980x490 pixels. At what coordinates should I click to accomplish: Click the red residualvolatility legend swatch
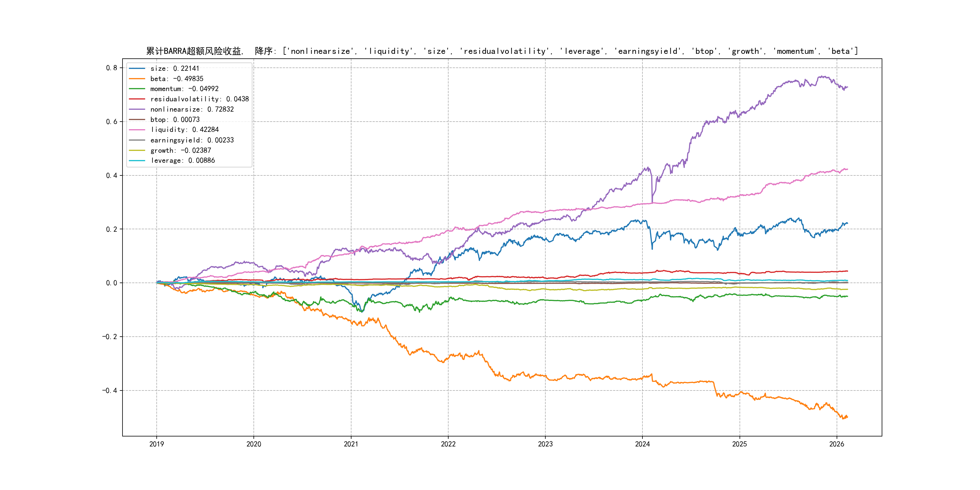(137, 99)
